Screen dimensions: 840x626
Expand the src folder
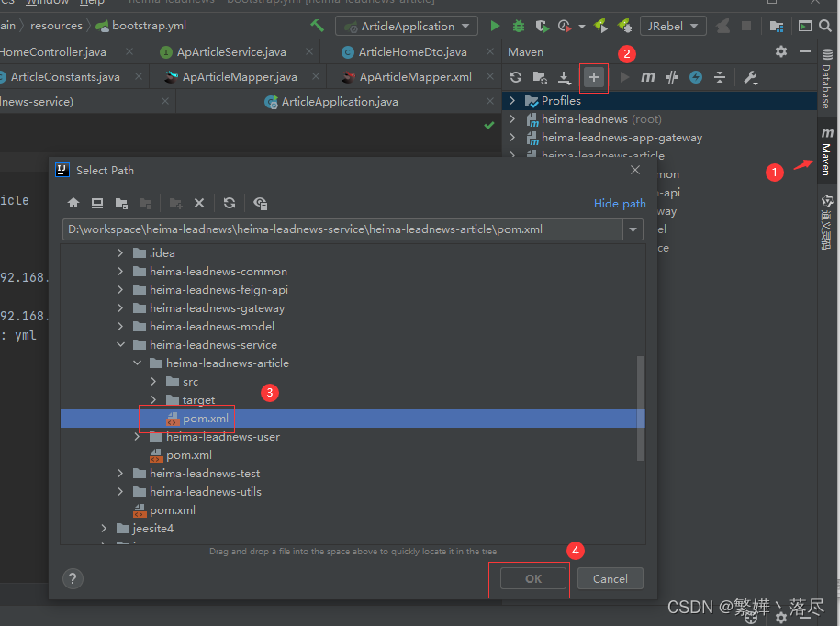[x=153, y=381]
